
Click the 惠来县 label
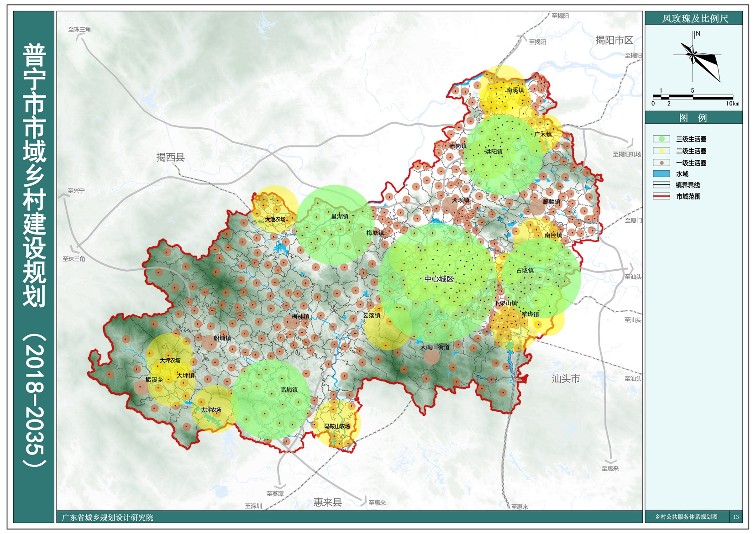click(328, 502)
